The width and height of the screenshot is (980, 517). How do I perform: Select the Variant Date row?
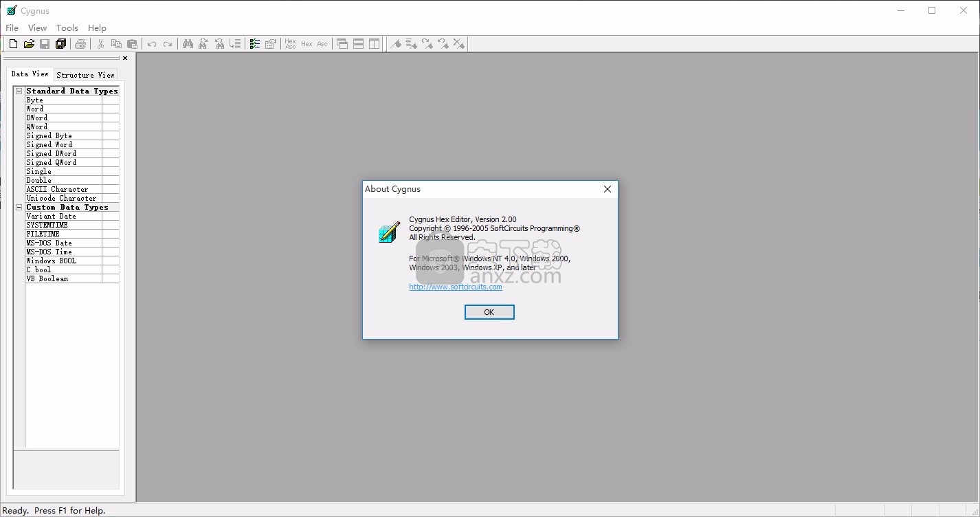pos(72,216)
